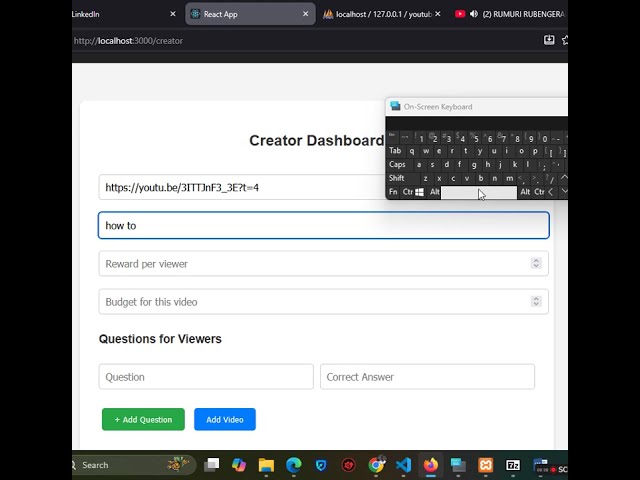The width and height of the screenshot is (640, 480).
Task: Switch to the LinkedIn tab
Action: point(122,14)
